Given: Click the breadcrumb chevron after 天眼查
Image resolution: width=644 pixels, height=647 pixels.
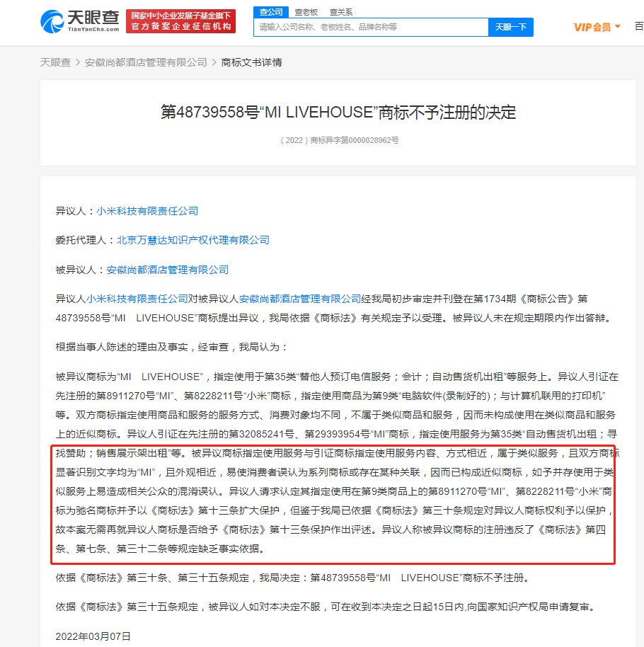Looking at the screenshot, I should [78, 62].
